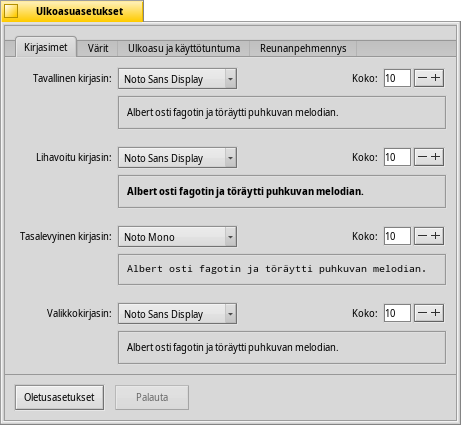Click the bold preview text sample

click(x=245, y=191)
